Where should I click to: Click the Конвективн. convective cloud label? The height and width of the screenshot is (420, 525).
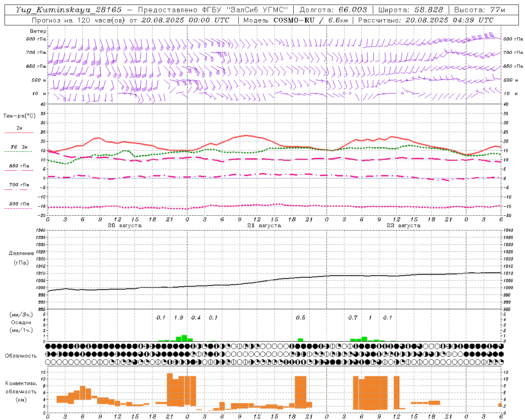click(21, 383)
